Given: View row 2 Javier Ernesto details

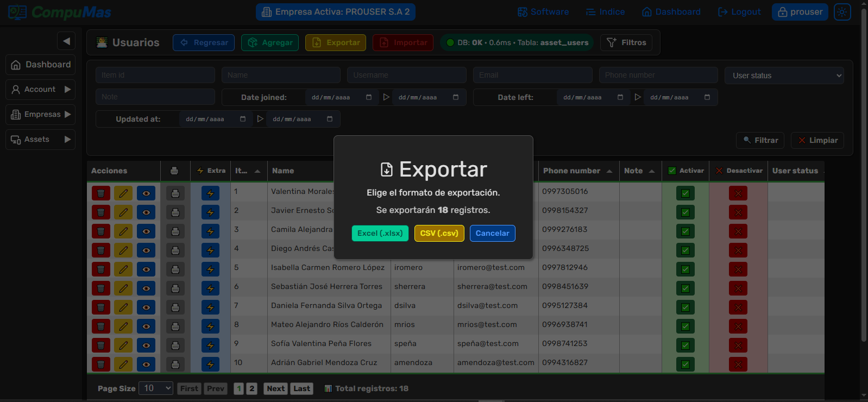Looking at the screenshot, I should pos(146,212).
